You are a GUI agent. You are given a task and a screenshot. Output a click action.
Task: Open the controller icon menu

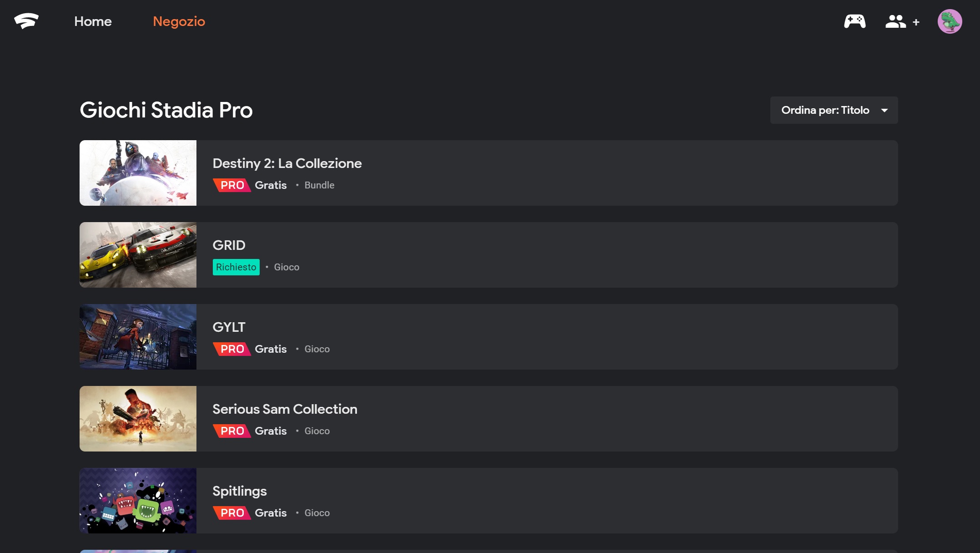[x=855, y=21]
